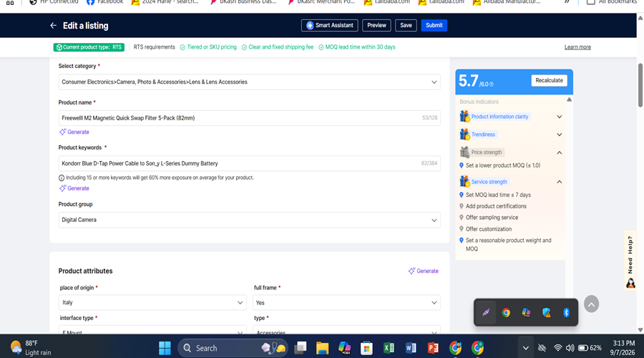The height and width of the screenshot is (358, 644).
Task: Click the Tiered or SKU pricing requirement
Action: [x=208, y=47]
